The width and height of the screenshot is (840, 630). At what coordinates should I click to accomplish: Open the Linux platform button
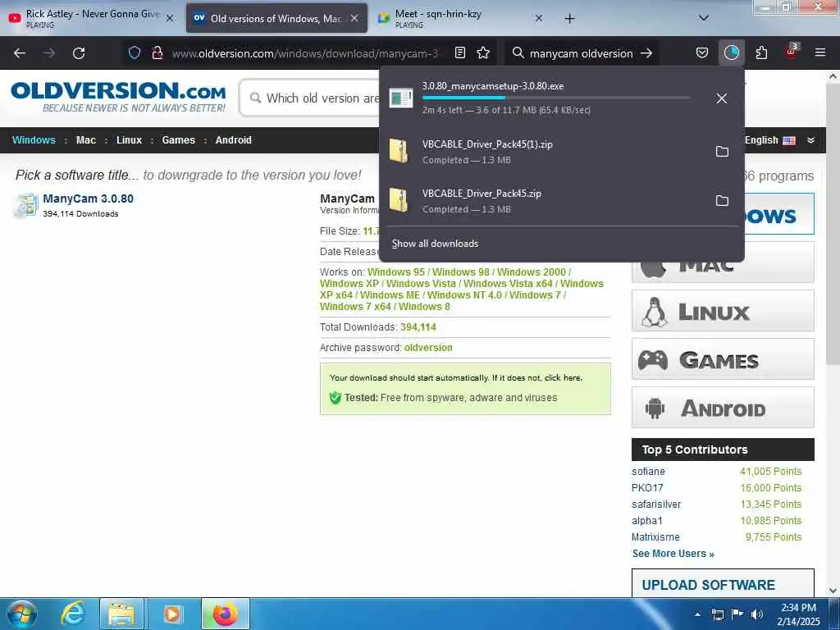(x=723, y=311)
